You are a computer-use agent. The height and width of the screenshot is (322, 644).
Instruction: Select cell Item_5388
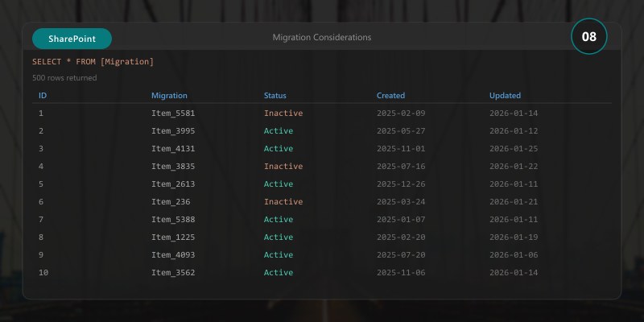pyautogui.click(x=173, y=219)
